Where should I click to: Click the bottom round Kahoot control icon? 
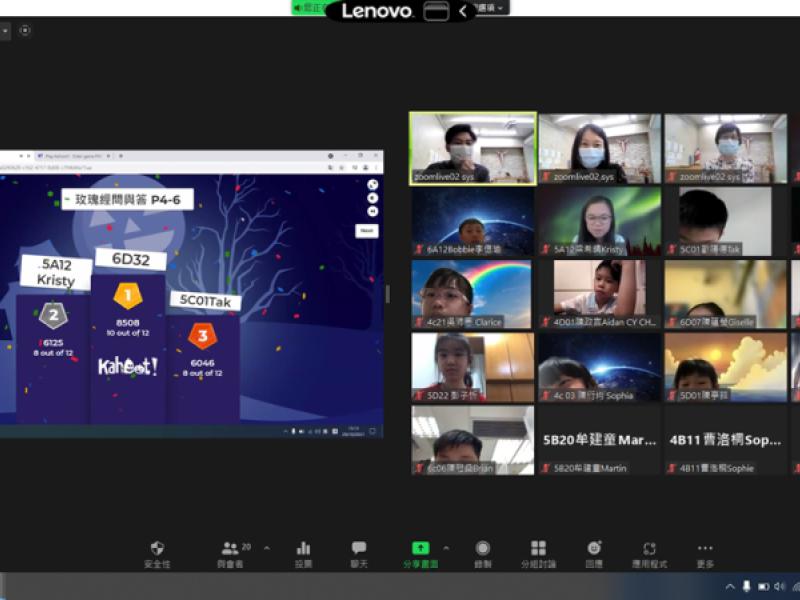coord(373,211)
